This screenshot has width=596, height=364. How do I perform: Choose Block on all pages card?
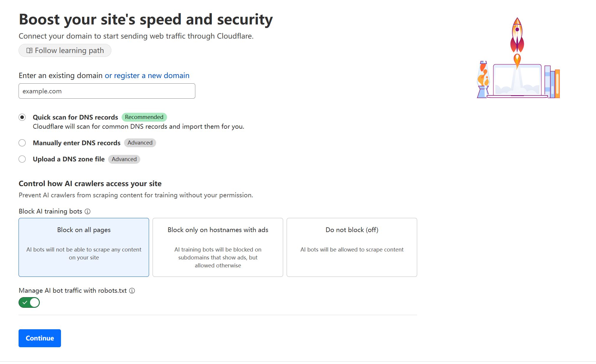[84, 247]
